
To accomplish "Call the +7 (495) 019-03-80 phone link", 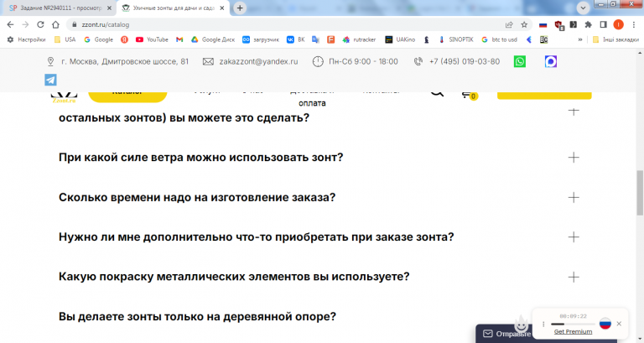I will (x=465, y=61).
